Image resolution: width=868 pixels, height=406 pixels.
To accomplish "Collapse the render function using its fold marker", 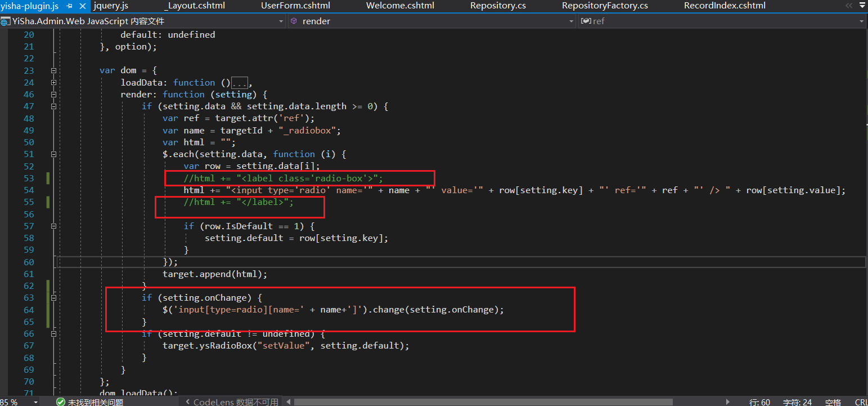I will coord(53,94).
